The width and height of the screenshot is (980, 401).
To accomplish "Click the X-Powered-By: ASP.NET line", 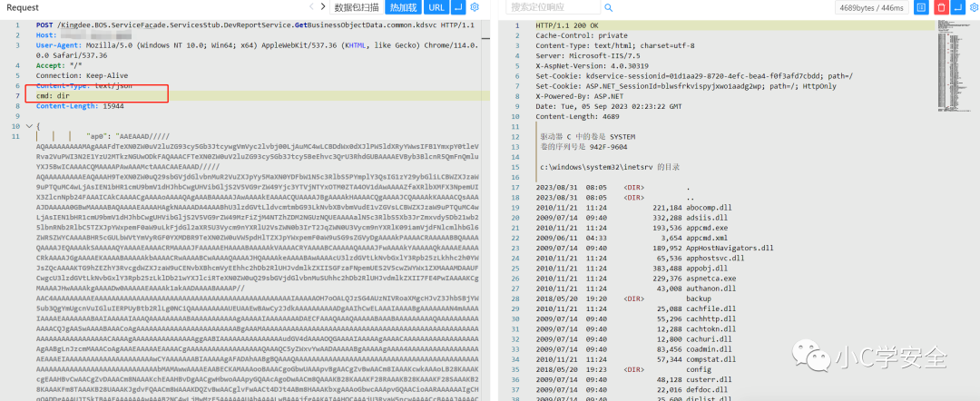I will click(579, 96).
